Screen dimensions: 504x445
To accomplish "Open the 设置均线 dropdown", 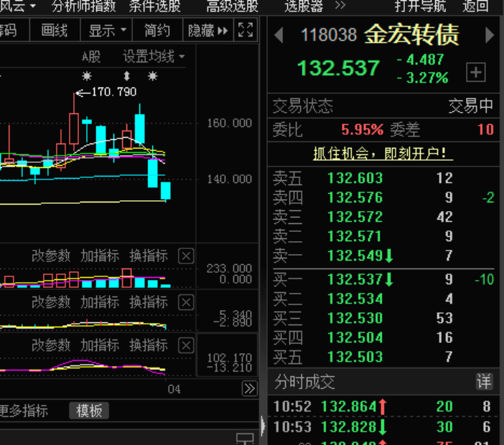I will [x=153, y=57].
